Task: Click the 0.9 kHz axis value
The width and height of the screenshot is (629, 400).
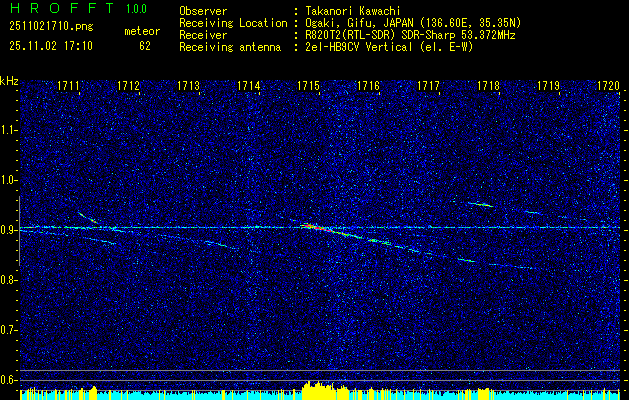Action: [9, 230]
